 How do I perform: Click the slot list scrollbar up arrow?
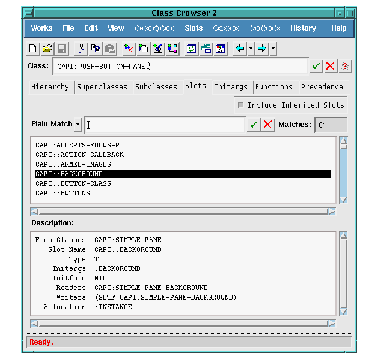pos(344,140)
